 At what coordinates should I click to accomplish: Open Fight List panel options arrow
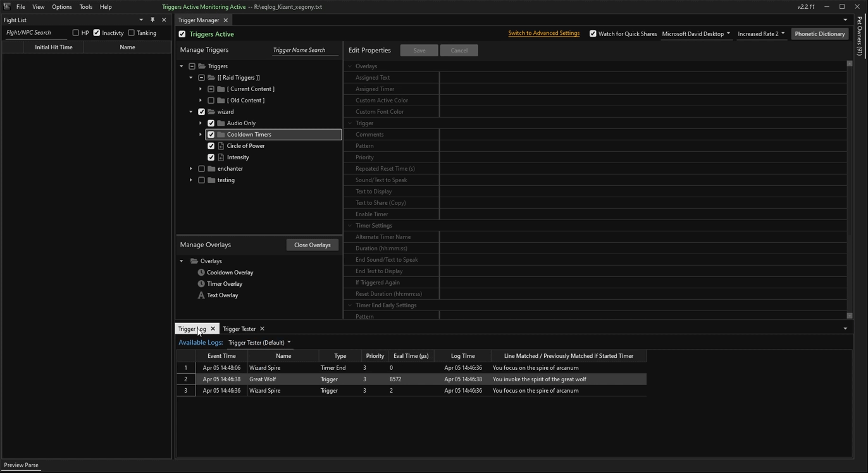click(x=141, y=20)
